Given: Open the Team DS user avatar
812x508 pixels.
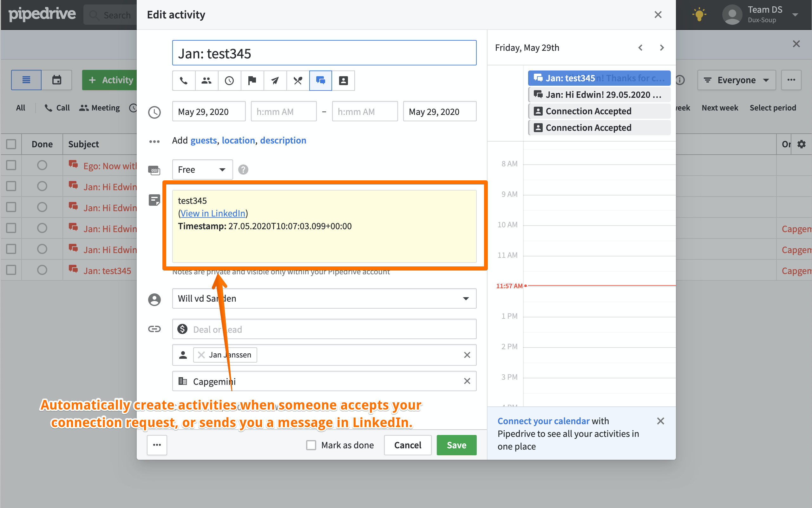Looking at the screenshot, I should [732, 15].
